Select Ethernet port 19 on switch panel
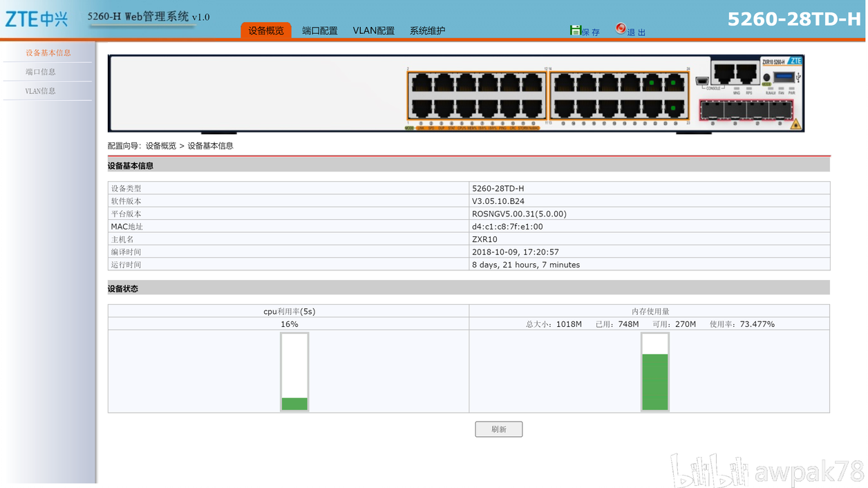Image resolution: width=868 pixels, height=488 pixels. [x=630, y=109]
